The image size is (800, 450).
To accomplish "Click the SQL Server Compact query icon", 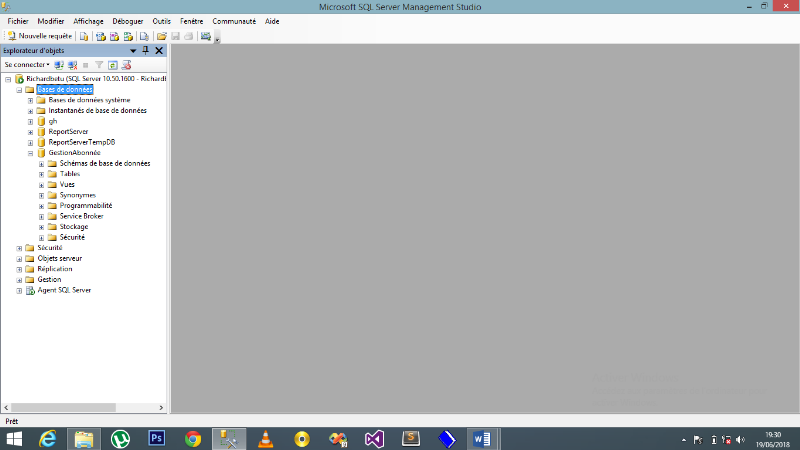I will tap(144, 36).
